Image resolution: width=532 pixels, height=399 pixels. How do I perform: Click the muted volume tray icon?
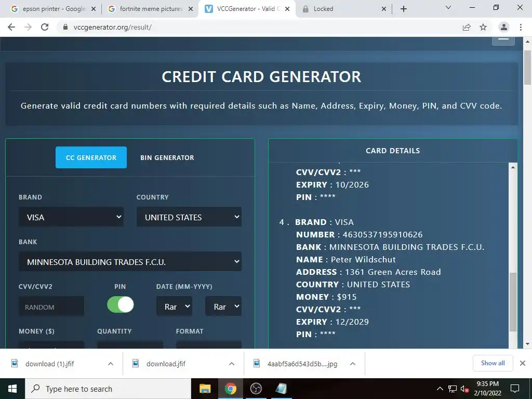(464, 389)
